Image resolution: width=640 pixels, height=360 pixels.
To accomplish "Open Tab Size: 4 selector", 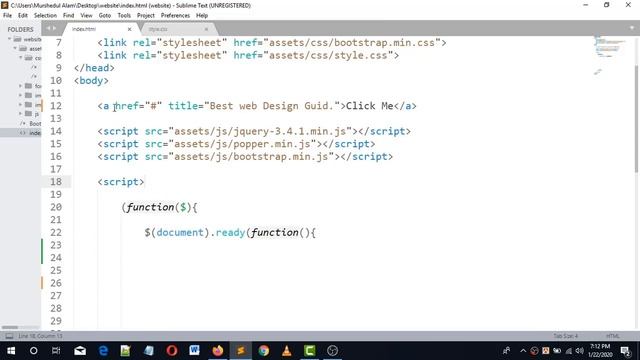I will (566, 336).
